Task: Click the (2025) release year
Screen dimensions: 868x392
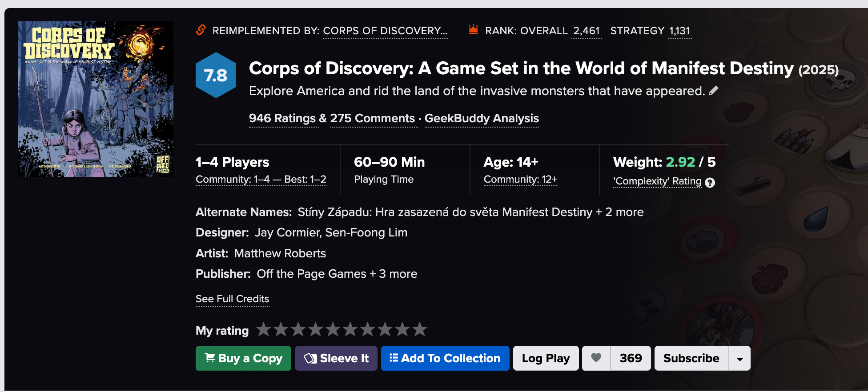Action: click(x=819, y=70)
